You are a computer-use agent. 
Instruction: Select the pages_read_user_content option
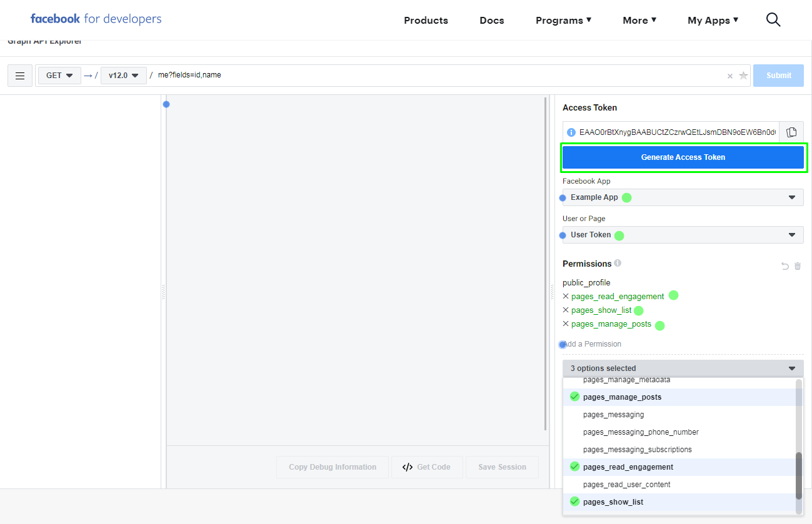click(x=679, y=485)
